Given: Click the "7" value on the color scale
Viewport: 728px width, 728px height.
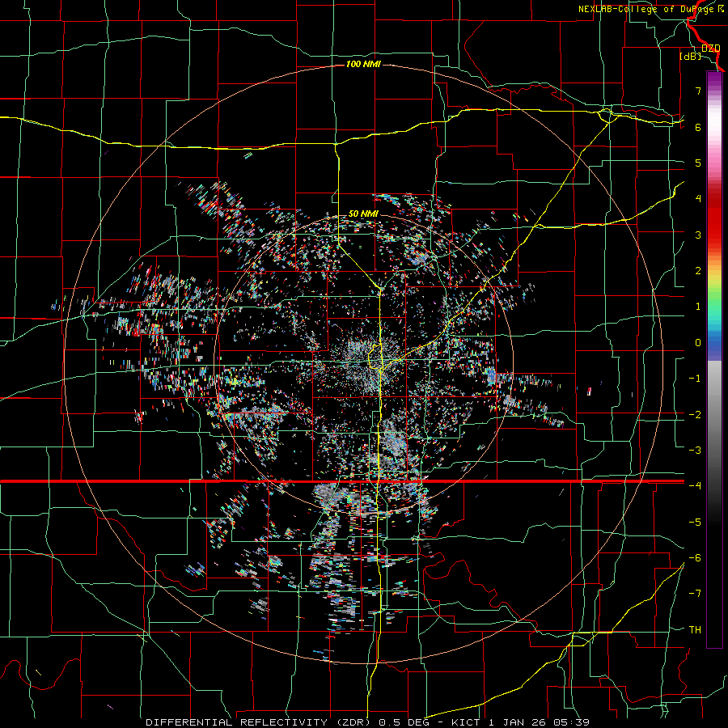Looking at the screenshot, I should tap(698, 91).
